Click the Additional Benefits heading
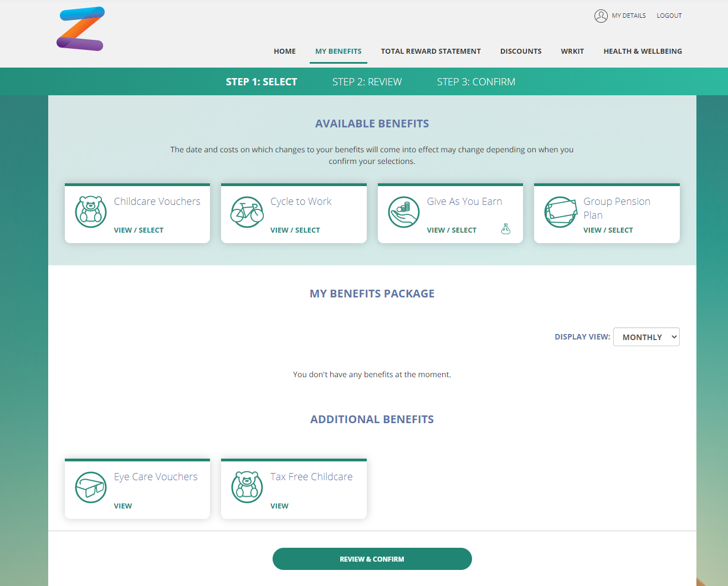Viewport: 728px width, 586px height. [372, 419]
